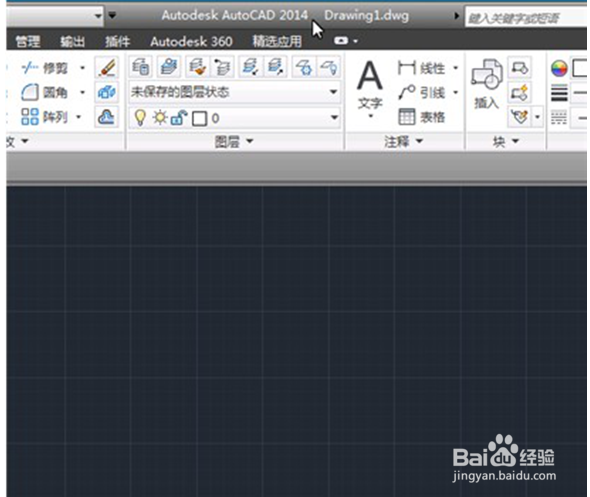Image resolution: width=590 pixels, height=497 pixels.
Task: Click the Layer Previous icon
Action: tap(222, 68)
